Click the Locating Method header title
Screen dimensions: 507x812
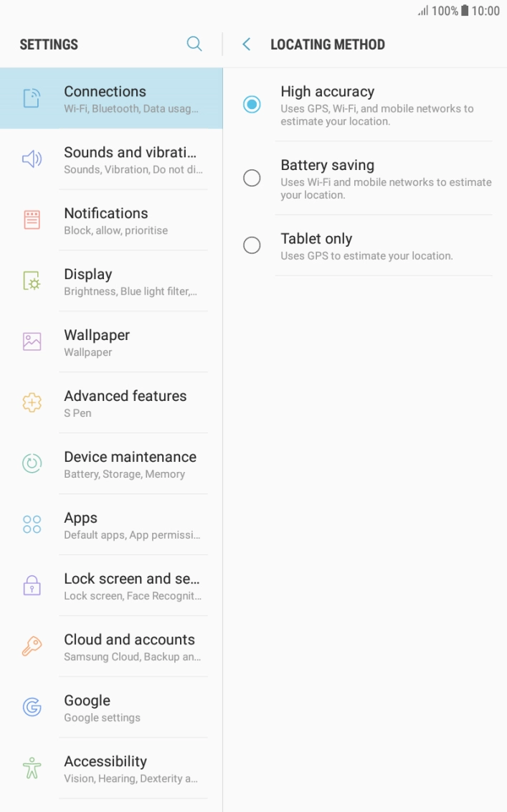pos(328,44)
